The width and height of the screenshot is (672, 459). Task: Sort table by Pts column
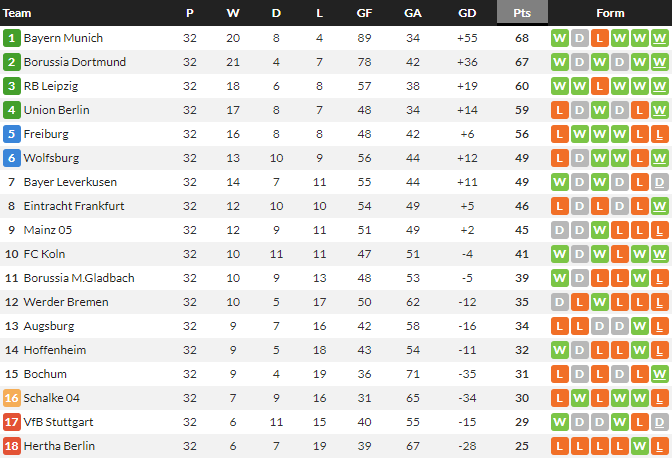[521, 13]
